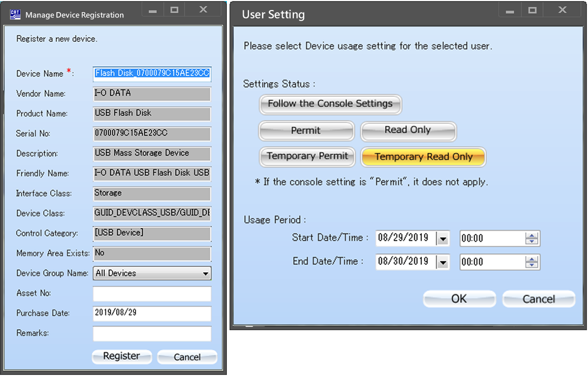This screenshot has height=376, width=588.
Task: Expand the Start Date calendar dropdown
Action: click(x=443, y=239)
